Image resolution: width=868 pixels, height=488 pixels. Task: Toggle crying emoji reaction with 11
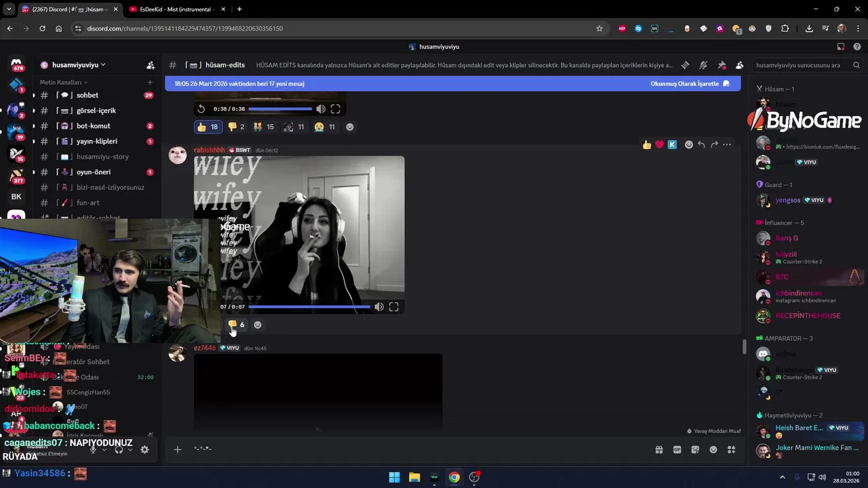[x=324, y=127]
